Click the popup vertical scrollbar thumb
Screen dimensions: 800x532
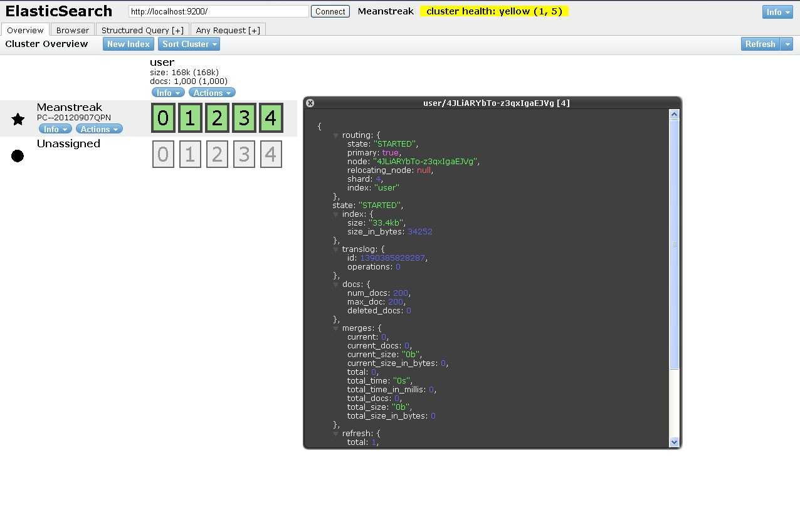[x=675, y=244]
